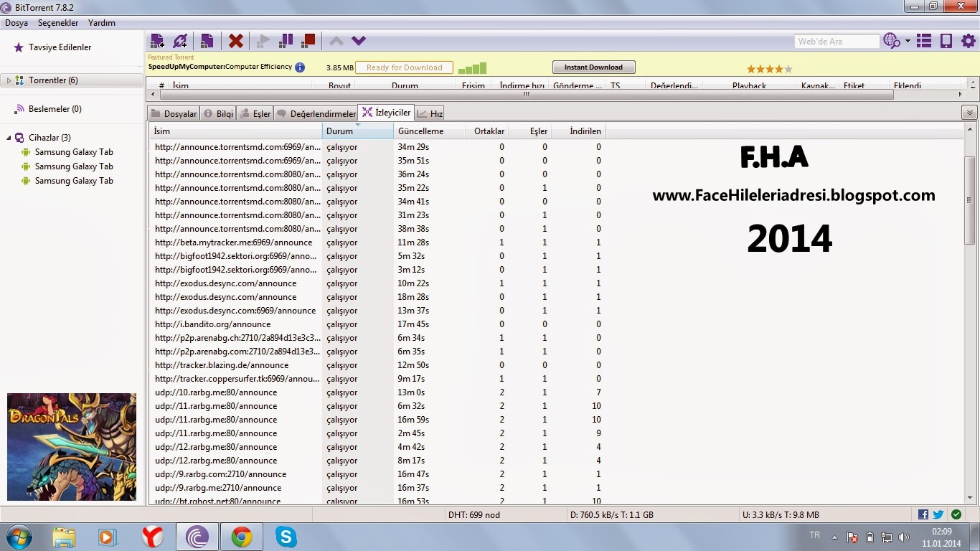Add a new torrent file

(156, 41)
